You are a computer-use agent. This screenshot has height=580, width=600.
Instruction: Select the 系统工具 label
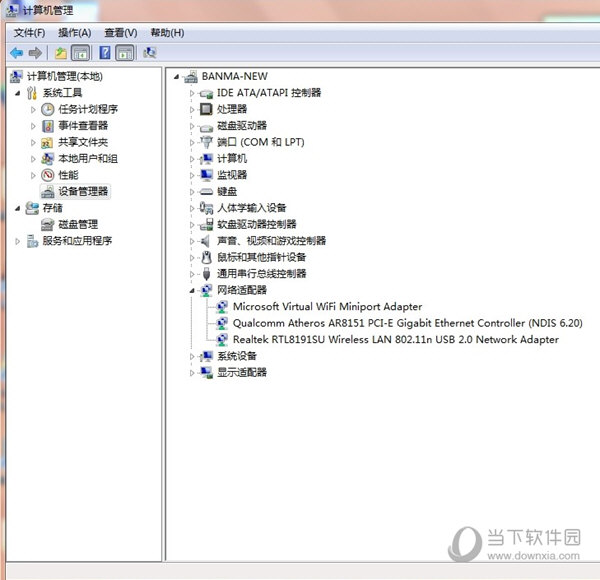pyautogui.click(x=62, y=93)
